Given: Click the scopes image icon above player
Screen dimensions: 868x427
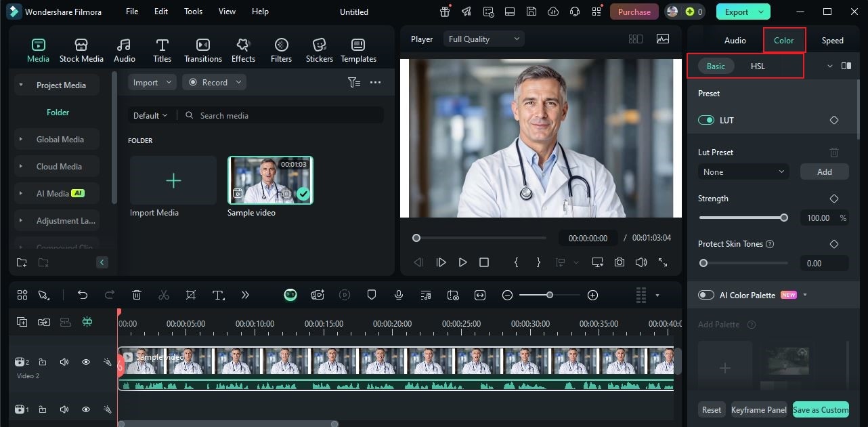Looking at the screenshot, I should [x=662, y=39].
